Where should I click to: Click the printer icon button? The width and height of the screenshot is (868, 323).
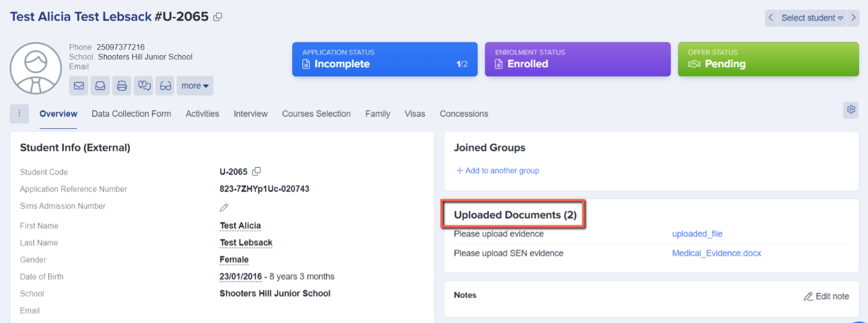click(122, 86)
